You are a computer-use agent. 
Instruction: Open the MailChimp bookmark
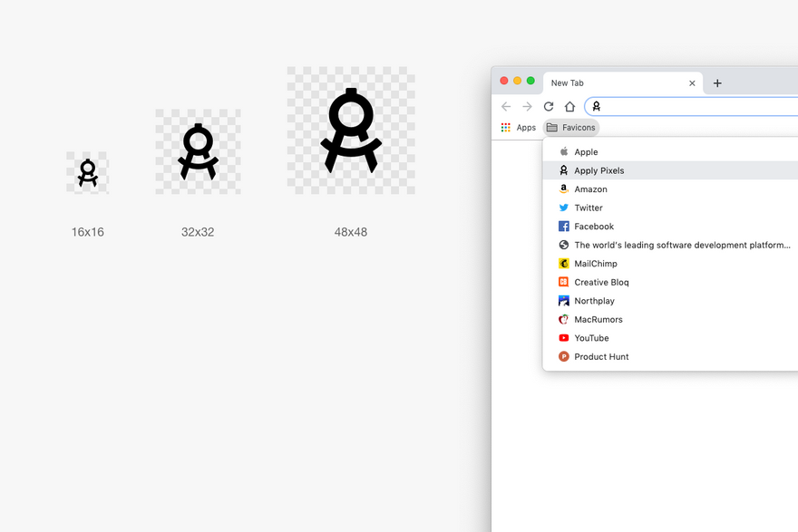point(670,264)
